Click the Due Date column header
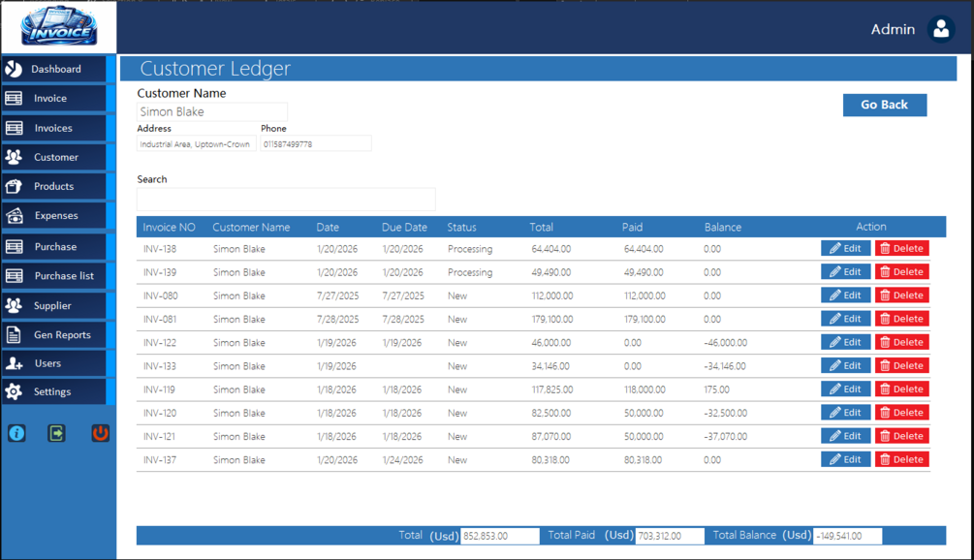 pos(404,228)
